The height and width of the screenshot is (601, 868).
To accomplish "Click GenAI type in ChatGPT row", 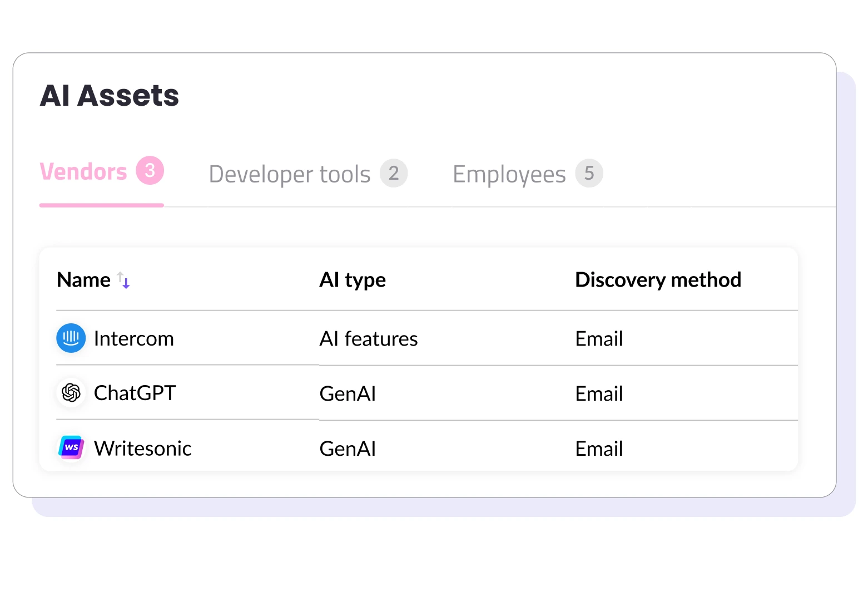I will 348,394.
